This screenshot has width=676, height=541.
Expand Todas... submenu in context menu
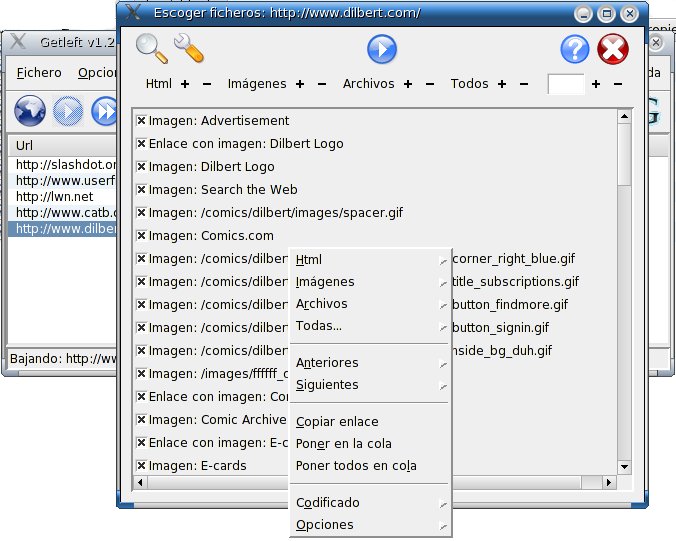click(x=371, y=326)
